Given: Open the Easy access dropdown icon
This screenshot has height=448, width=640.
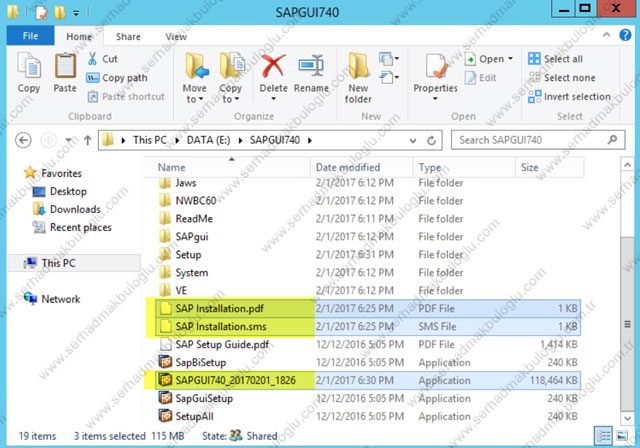Looking at the screenshot, I should 389,77.
